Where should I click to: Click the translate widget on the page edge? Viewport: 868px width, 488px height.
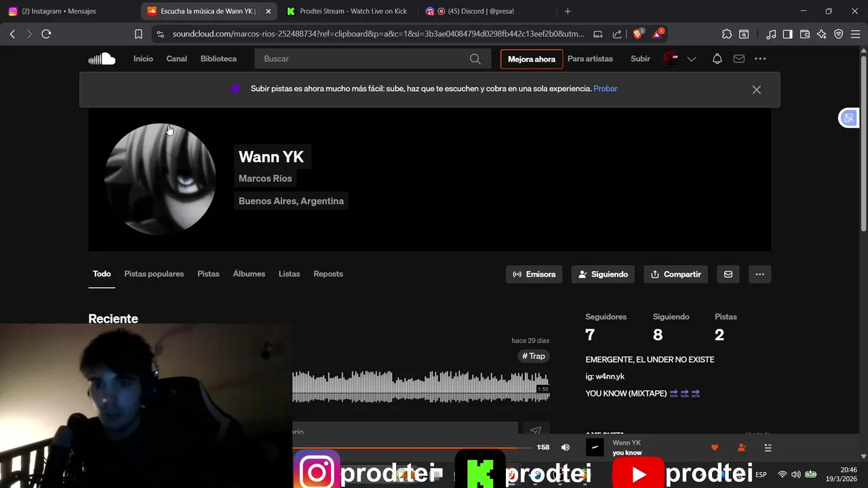point(848,118)
